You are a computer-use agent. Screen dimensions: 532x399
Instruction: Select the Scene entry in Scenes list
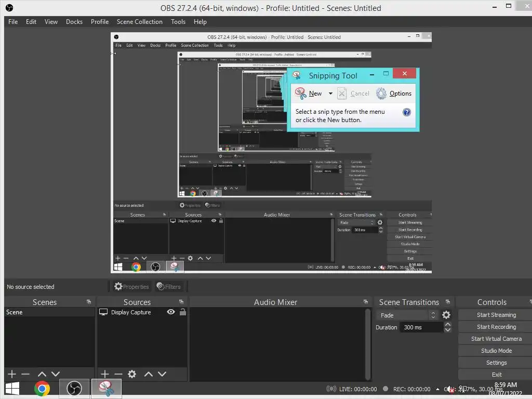pos(49,312)
